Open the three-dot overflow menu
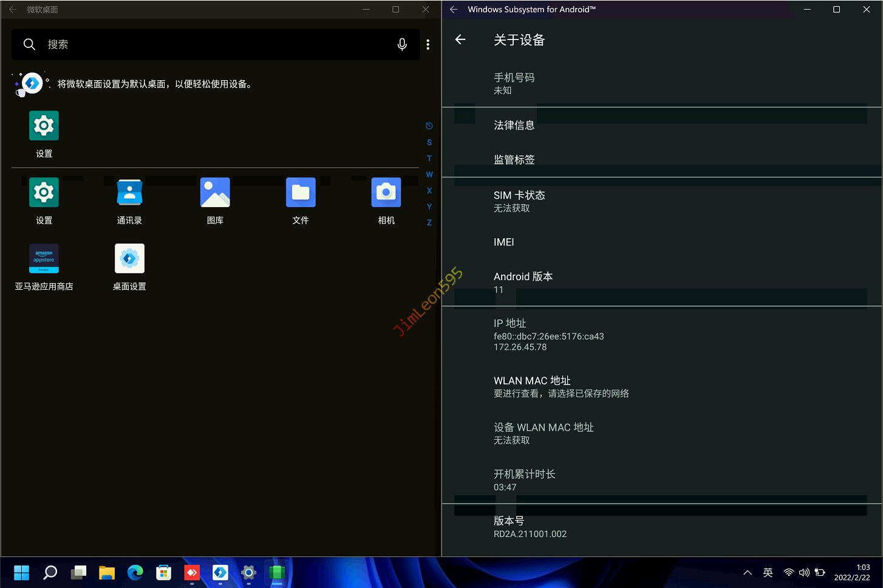 click(x=428, y=44)
